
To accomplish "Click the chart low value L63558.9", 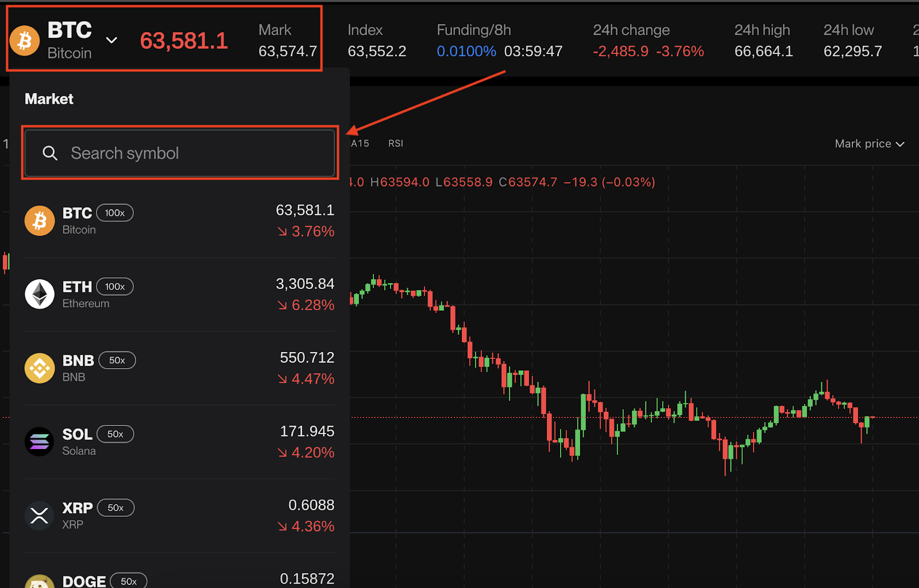I will 464,182.
